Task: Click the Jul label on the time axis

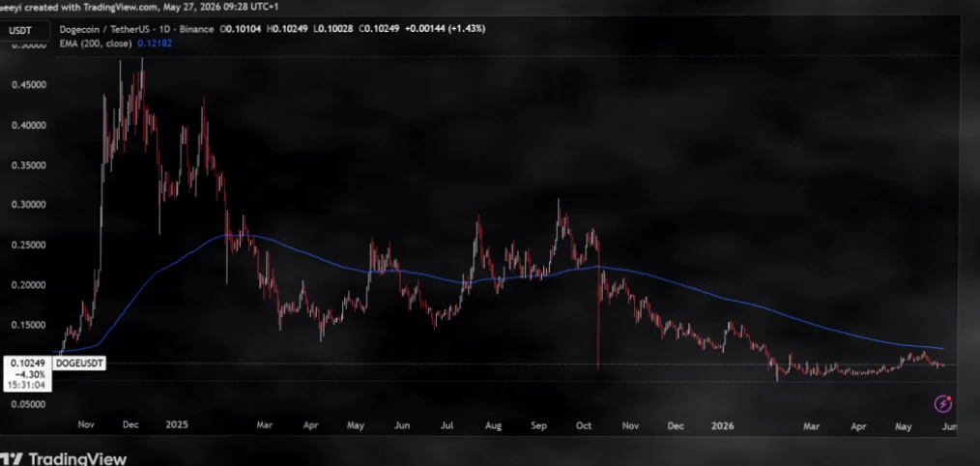Action: [x=447, y=425]
